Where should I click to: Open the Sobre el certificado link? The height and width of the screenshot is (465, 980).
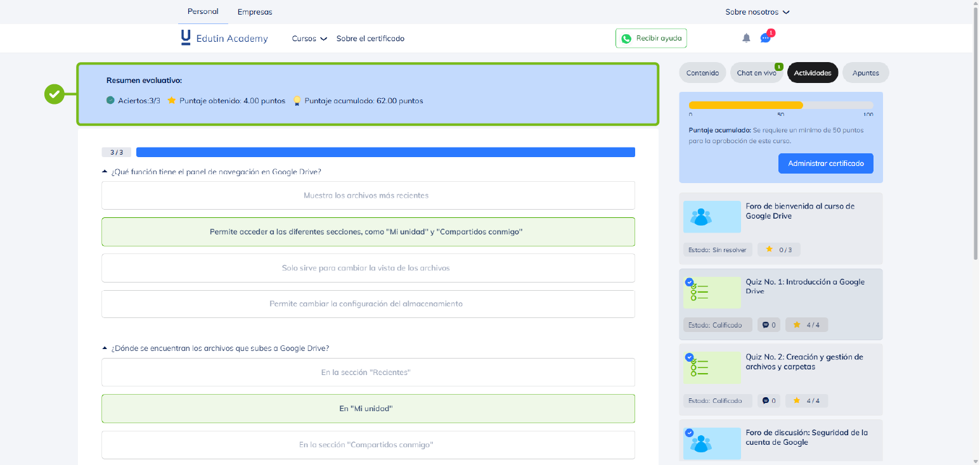tap(370, 39)
